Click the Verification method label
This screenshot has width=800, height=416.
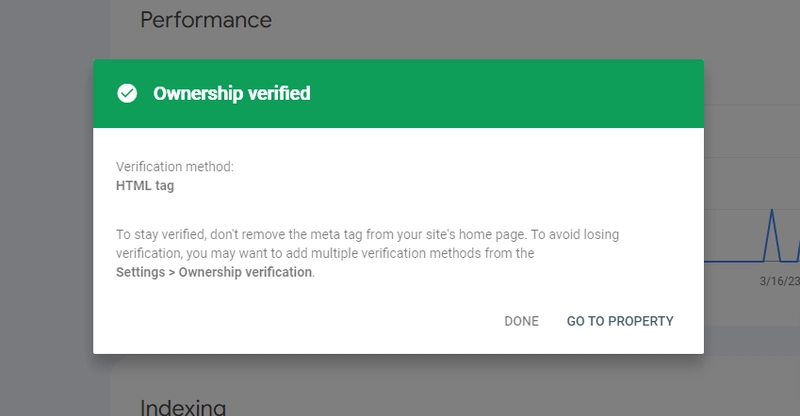[x=174, y=167]
